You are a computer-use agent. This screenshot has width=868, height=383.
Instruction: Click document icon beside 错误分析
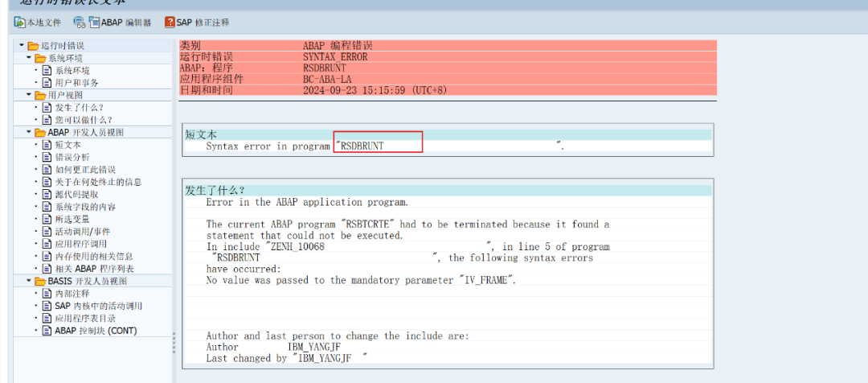(47, 157)
